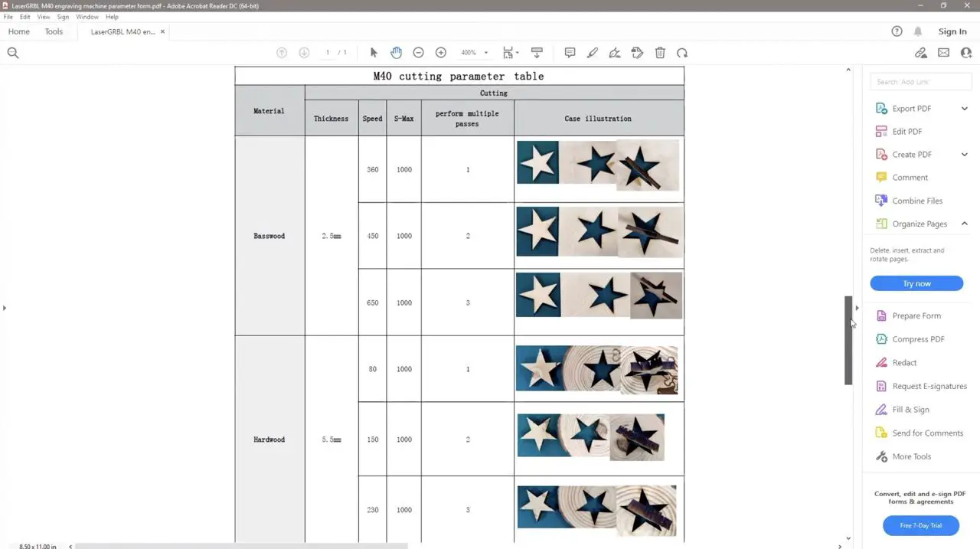This screenshot has width=980, height=549.
Task: Click the trash Delete icon in toolbar
Action: 660,53
